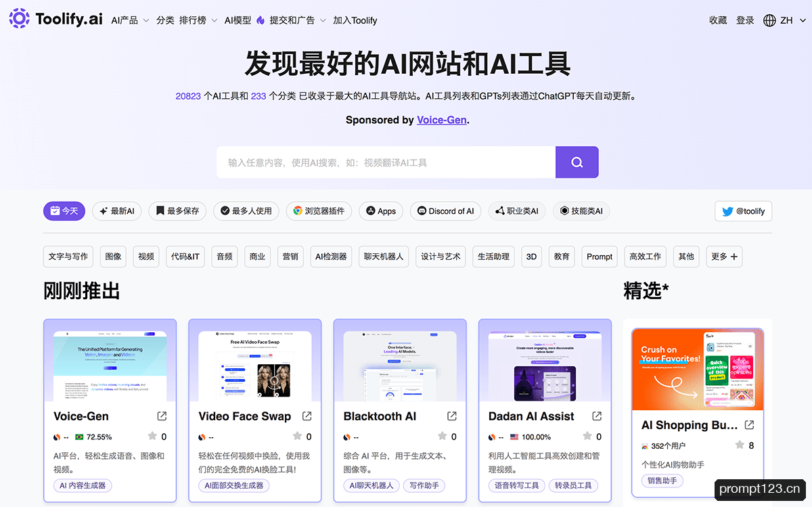Open the AI Shopping Buddy thumbnail
Image resolution: width=812 pixels, height=507 pixels.
697,370
